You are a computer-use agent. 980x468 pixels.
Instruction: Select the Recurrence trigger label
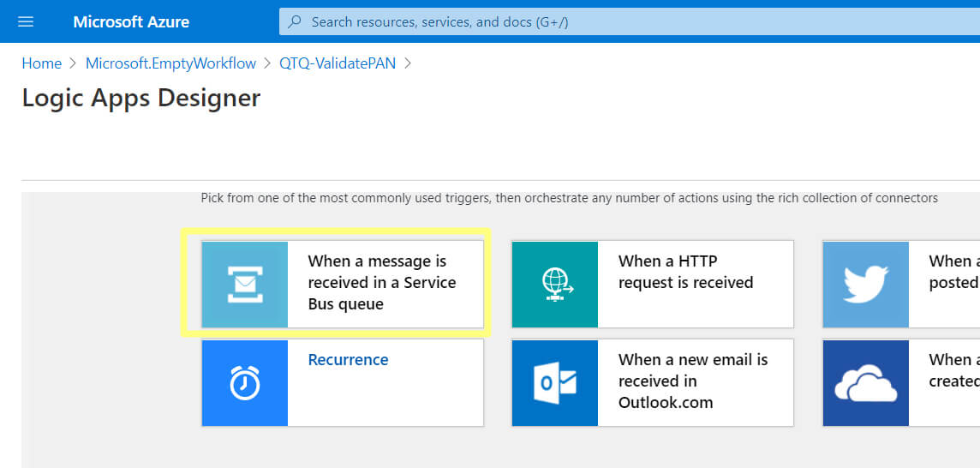tap(348, 360)
